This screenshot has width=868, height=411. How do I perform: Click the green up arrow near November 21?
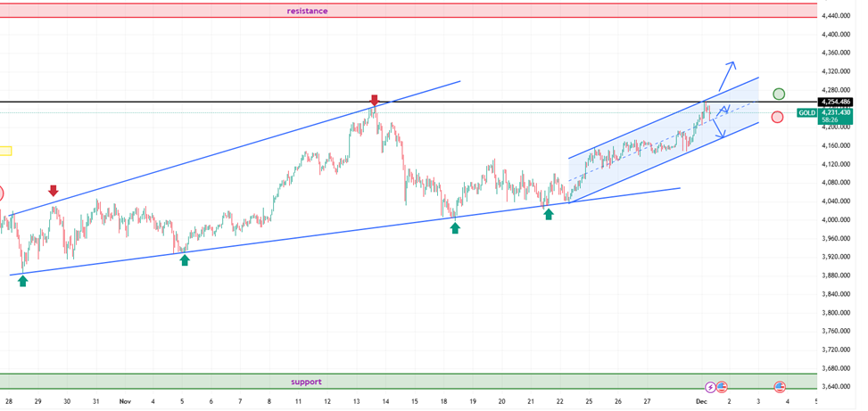point(549,214)
